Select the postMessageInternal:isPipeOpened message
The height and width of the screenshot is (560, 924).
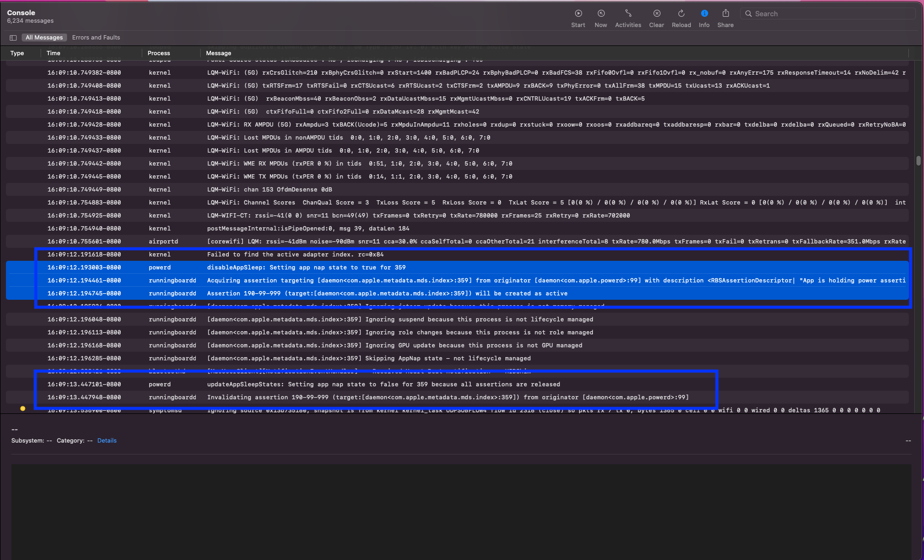click(308, 228)
